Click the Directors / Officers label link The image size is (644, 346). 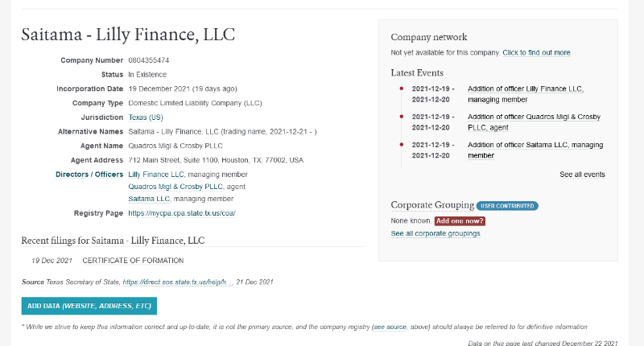89,174
